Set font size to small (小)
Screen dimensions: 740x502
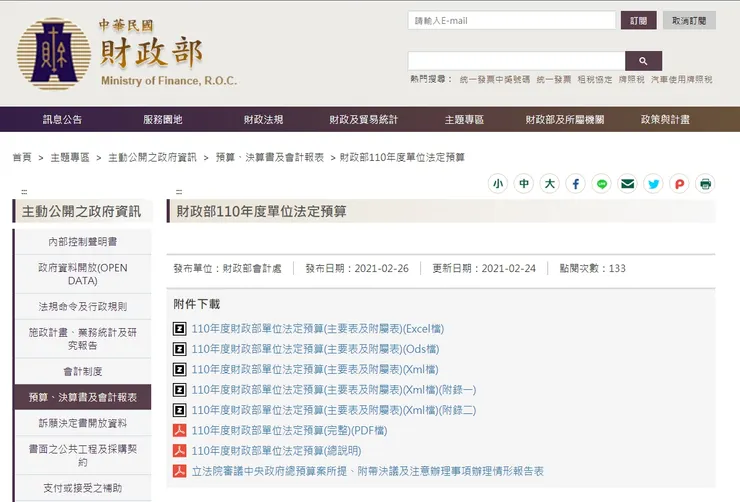[497, 184]
